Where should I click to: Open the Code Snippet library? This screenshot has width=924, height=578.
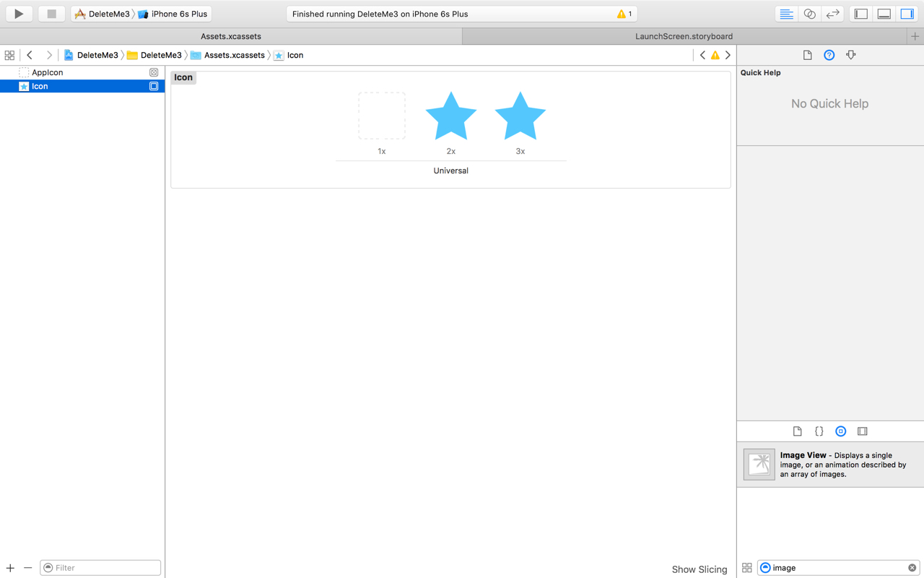819,431
